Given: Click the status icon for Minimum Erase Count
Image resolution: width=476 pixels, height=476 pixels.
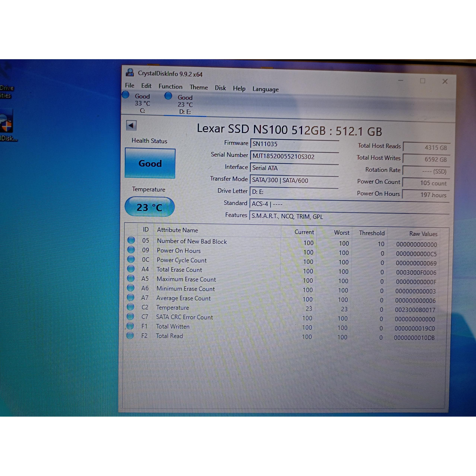Looking at the screenshot, I should [x=130, y=288].
